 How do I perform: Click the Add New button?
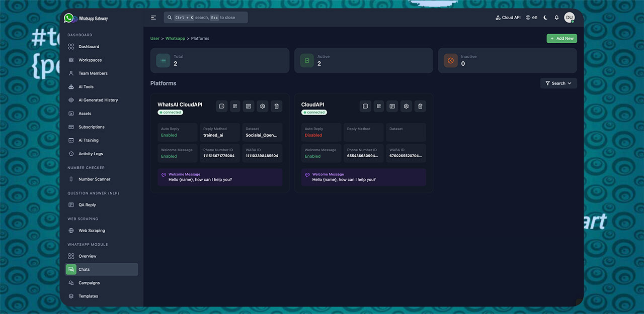[x=561, y=38]
